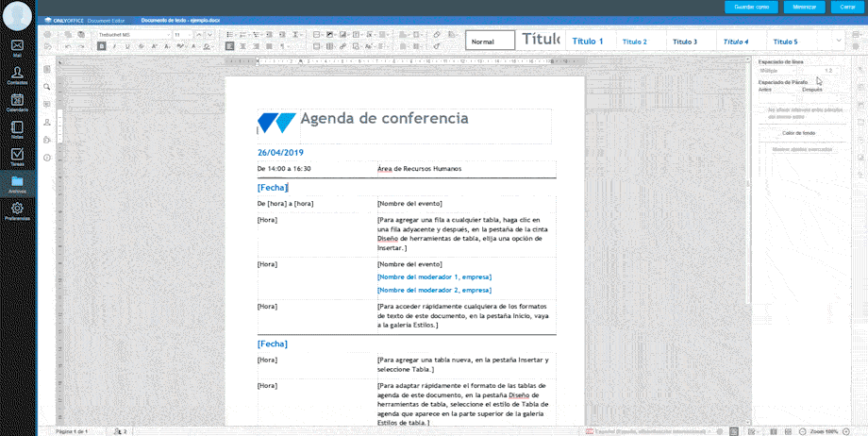Open comments panel in editor left bar
This screenshot has width=868, height=436.
[x=47, y=104]
